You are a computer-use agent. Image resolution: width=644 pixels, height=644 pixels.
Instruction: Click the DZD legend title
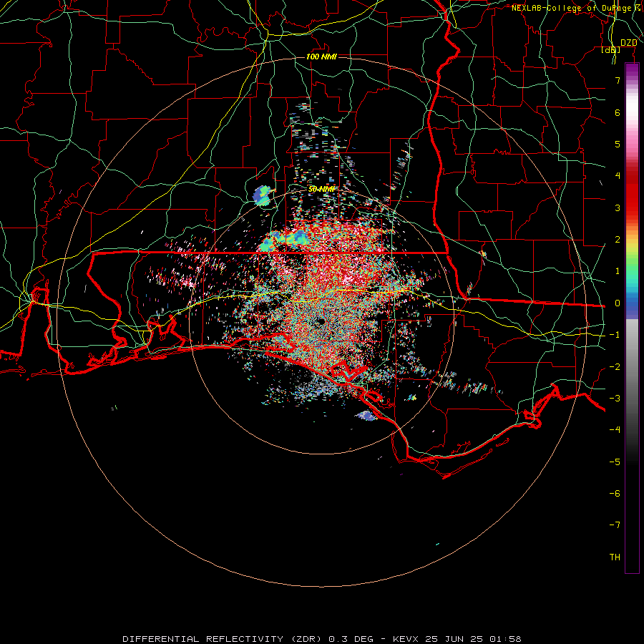point(628,43)
